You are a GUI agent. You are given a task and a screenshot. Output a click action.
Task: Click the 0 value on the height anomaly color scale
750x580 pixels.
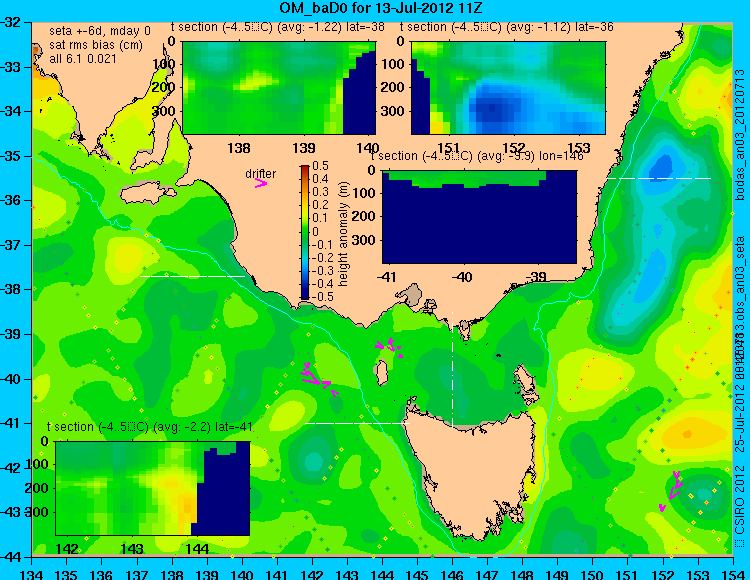click(x=315, y=232)
